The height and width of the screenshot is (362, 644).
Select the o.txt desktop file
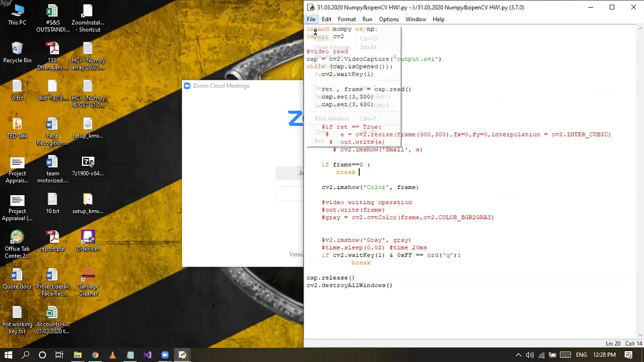(x=17, y=90)
